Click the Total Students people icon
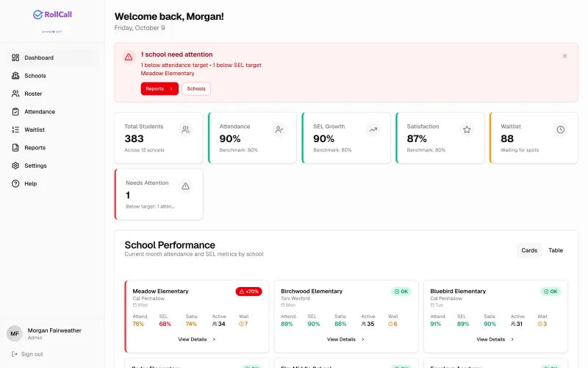This screenshot has width=588, height=368. pos(186,130)
